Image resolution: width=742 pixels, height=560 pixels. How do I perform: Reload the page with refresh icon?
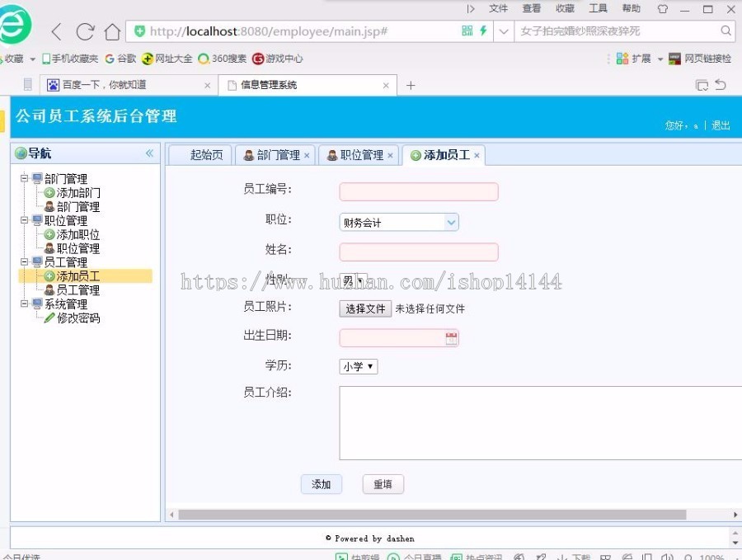point(85,31)
